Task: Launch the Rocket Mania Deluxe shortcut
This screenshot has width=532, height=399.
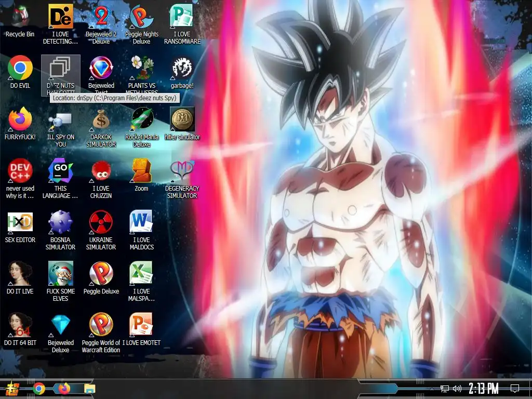Action: tap(141, 127)
